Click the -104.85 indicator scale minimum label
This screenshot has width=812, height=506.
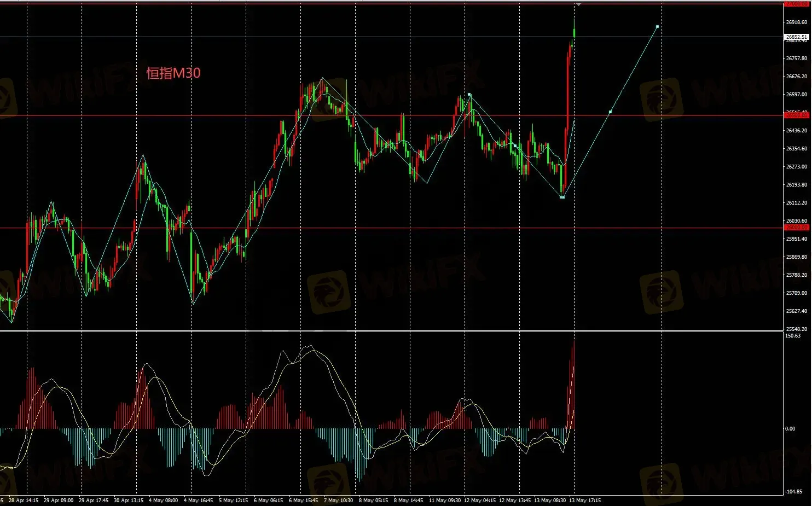pyautogui.click(x=794, y=492)
